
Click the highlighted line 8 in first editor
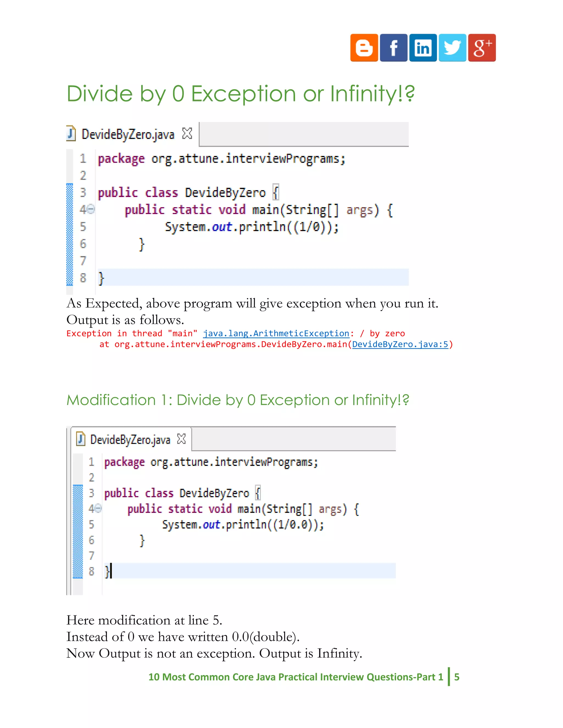point(253,277)
